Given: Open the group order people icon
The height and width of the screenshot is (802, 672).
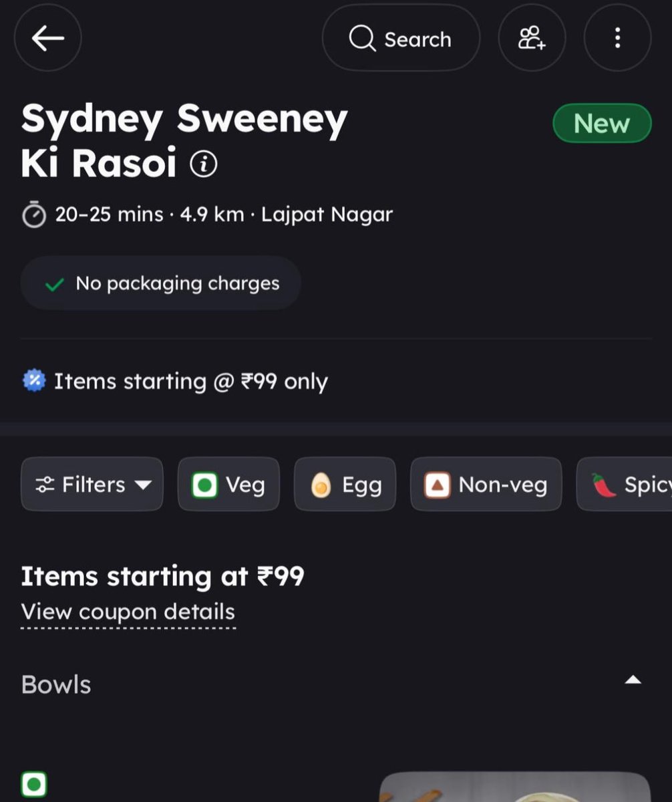Looking at the screenshot, I should click(532, 38).
